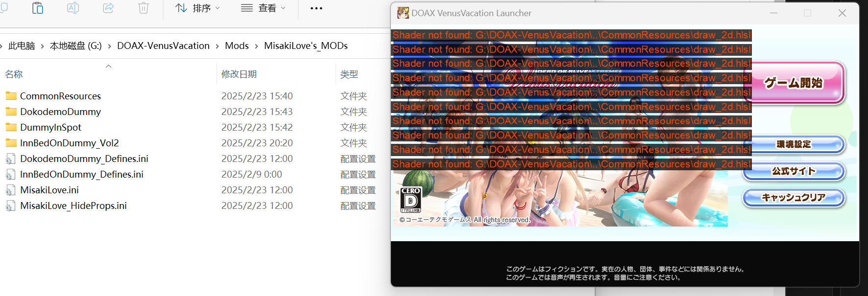Screen dimensions: 868x296
Task: Click the InnBedOnDummy_Defines.ini file name
Action: coord(82,174)
